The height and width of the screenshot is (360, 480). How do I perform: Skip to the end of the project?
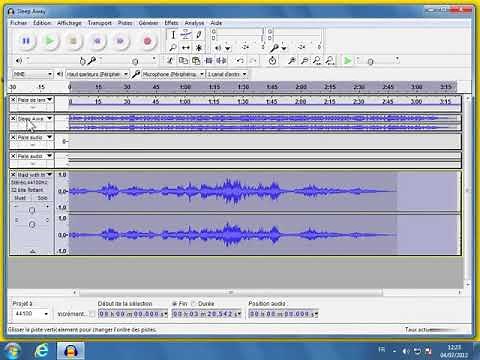[120, 41]
